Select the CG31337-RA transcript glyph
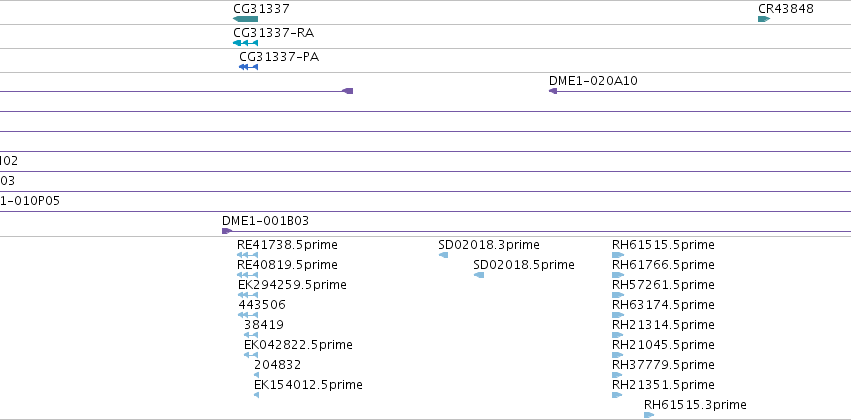Viewport: 851px width, 420px height. (245, 43)
